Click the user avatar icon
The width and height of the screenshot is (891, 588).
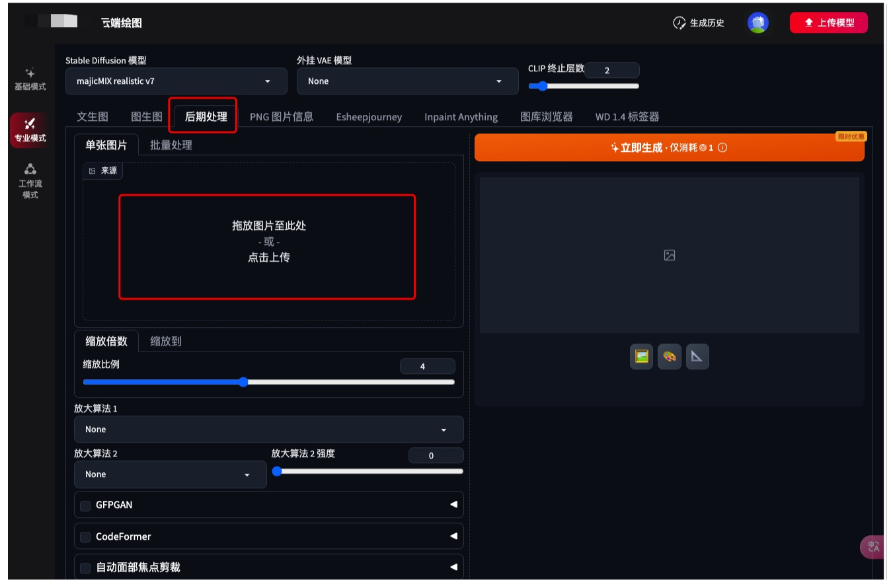tap(757, 23)
